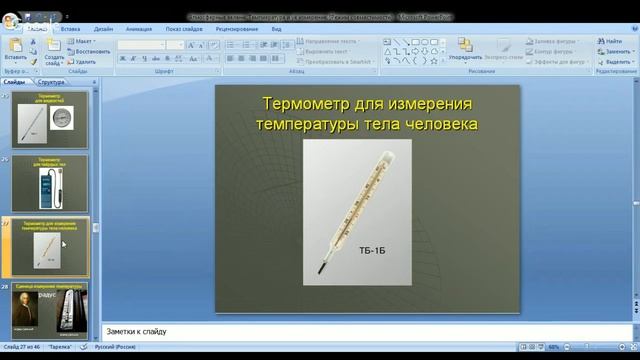The image size is (640, 360).
Task: Center the text
Action: pos(241,59)
